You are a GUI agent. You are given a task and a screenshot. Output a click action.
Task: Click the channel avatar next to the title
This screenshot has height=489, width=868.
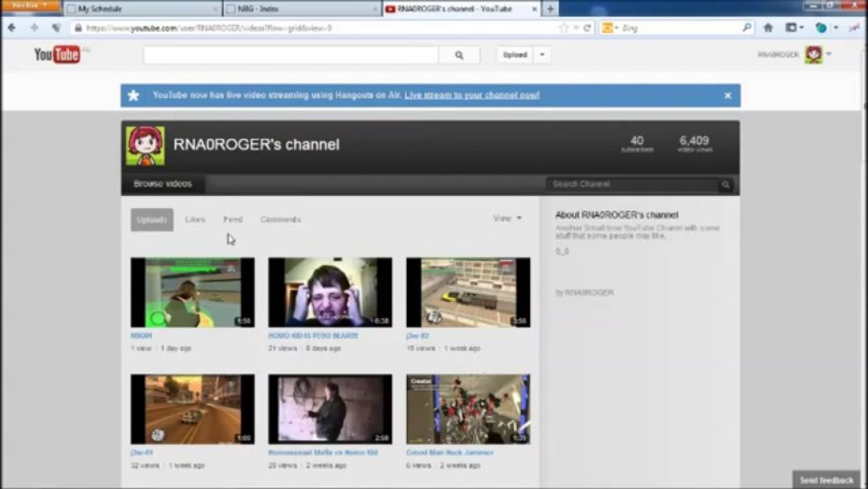145,146
